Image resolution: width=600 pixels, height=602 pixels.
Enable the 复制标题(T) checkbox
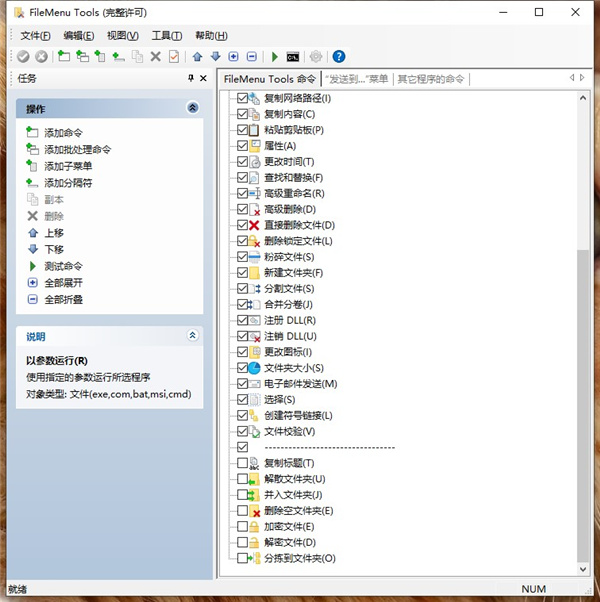pos(242,463)
